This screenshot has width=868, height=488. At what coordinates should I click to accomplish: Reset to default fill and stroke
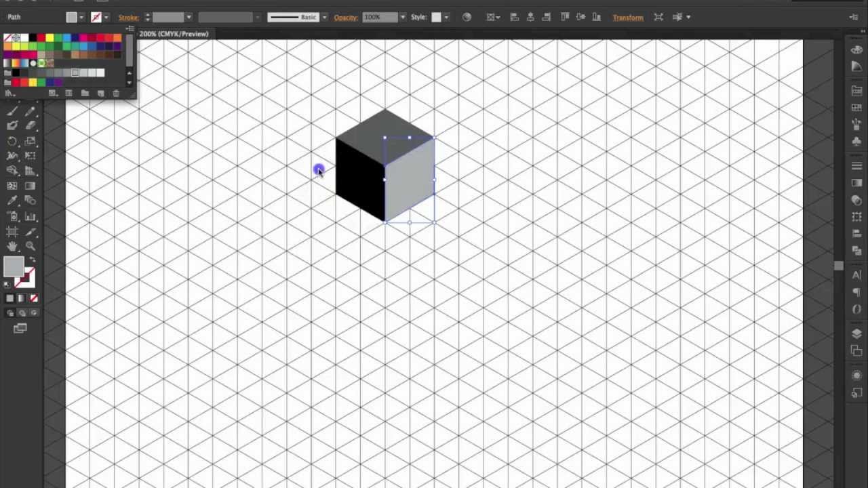[7, 285]
